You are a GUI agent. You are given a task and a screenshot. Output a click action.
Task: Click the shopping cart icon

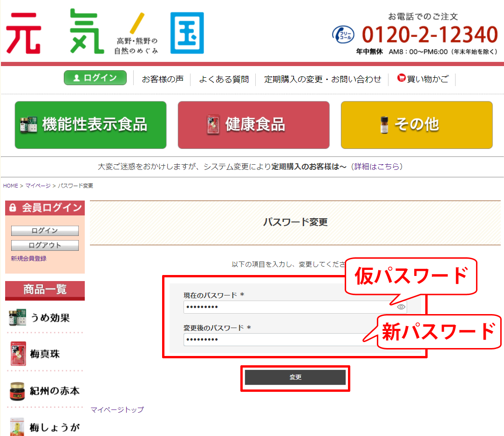[401, 78]
